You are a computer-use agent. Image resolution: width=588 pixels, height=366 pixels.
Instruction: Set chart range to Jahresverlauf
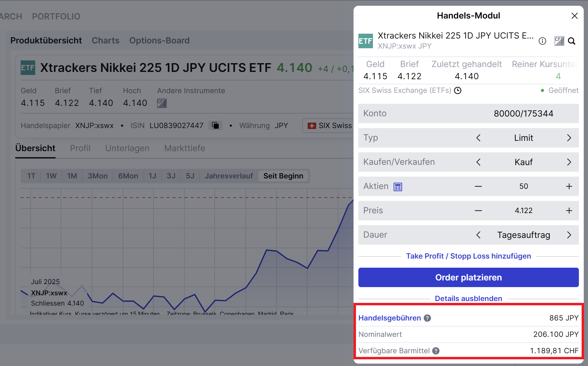[x=229, y=176]
